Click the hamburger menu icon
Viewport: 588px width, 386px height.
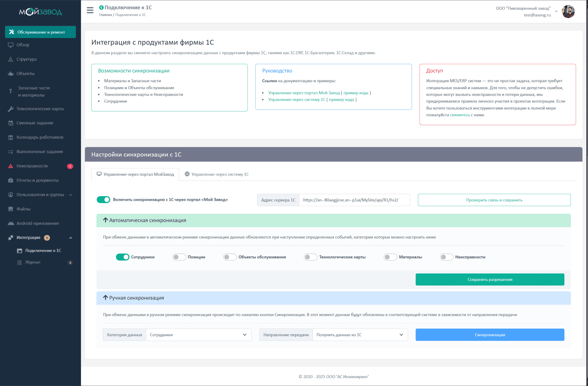click(90, 10)
